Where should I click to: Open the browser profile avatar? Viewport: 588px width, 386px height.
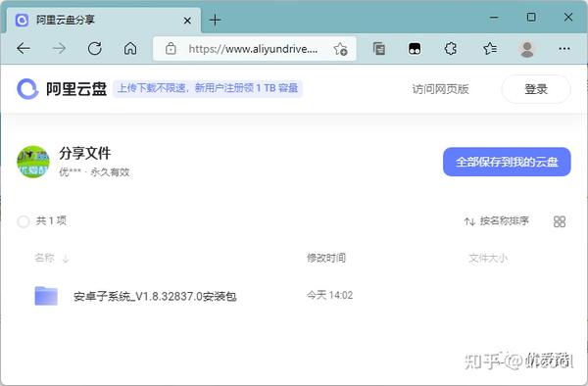click(527, 49)
